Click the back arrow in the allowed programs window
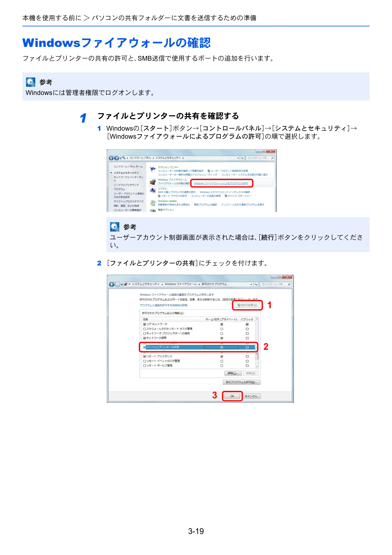Screen dimensions: 392x555 [112, 284]
